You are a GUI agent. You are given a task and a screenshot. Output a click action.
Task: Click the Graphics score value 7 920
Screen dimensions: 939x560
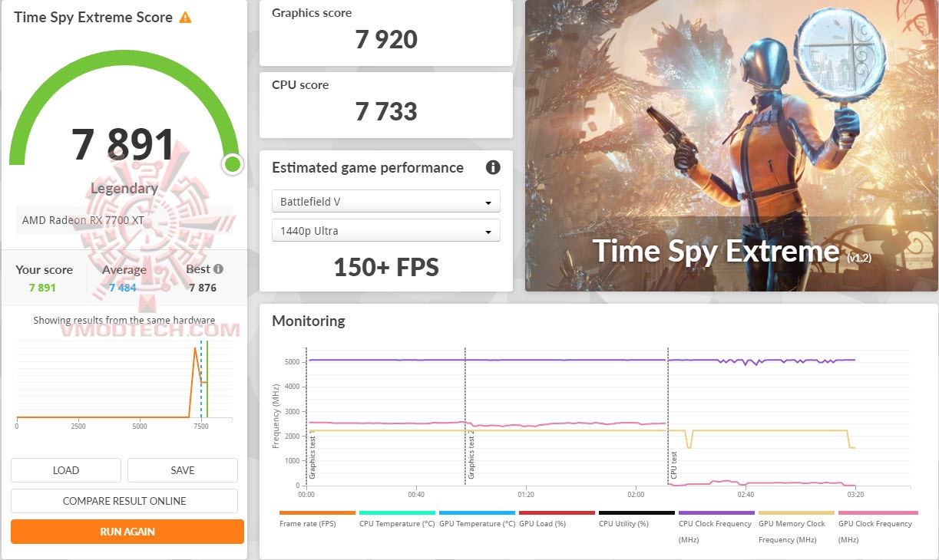click(x=386, y=39)
